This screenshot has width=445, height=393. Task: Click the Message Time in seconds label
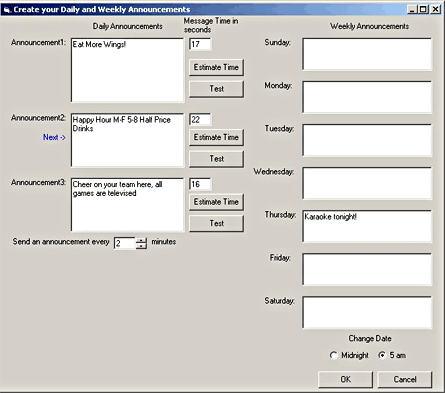click(211, 25)
